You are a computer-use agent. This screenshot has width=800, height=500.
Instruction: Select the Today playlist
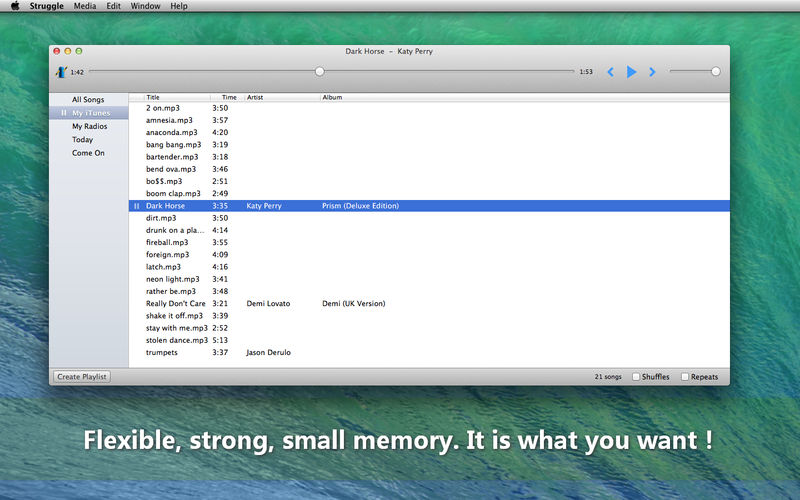point(82,139)
